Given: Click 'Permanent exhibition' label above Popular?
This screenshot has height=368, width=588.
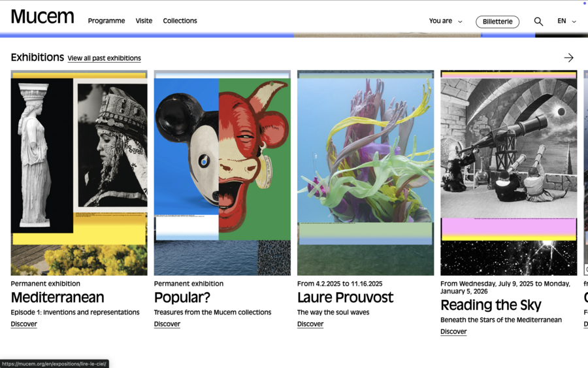Looking at the screenshot, I should coord(189,284).
